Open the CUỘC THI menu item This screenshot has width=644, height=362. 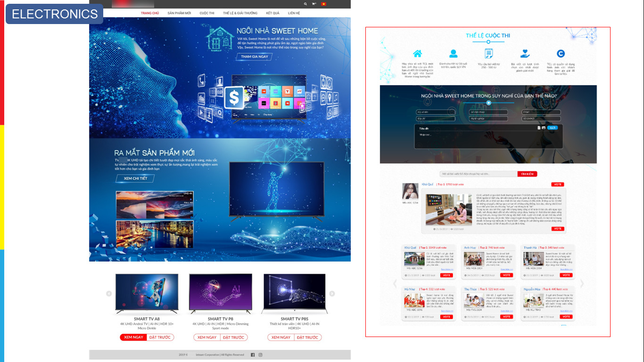click(207, 13)
